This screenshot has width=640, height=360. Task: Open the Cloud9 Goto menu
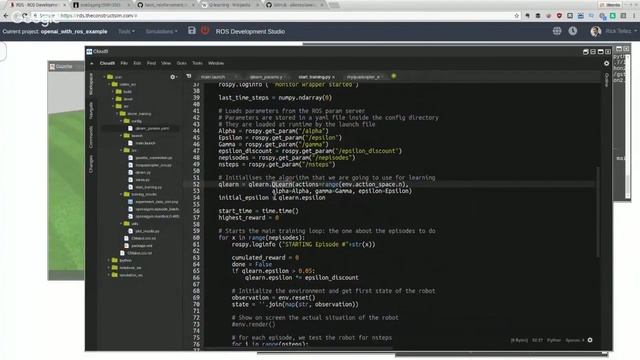point(182,63)
